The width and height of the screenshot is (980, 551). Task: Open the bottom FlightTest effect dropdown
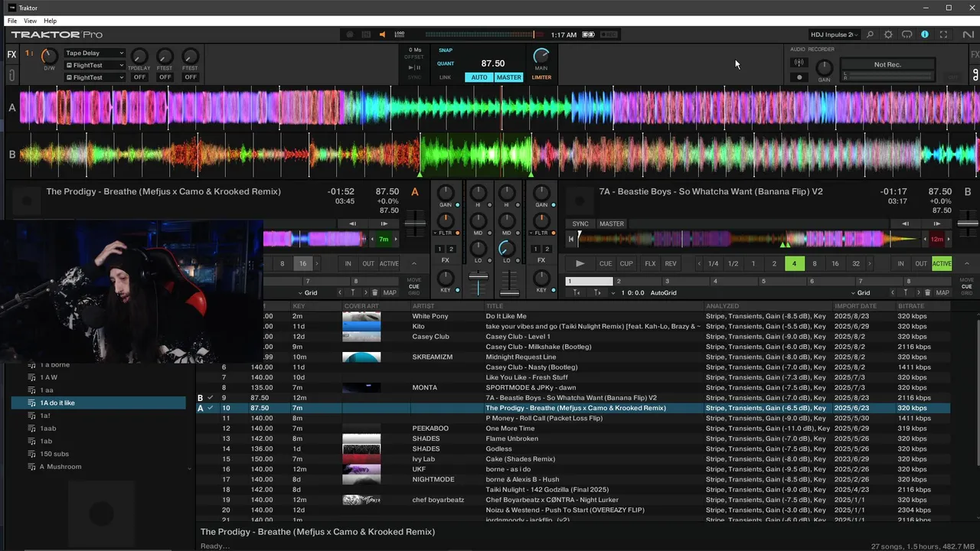94,77
